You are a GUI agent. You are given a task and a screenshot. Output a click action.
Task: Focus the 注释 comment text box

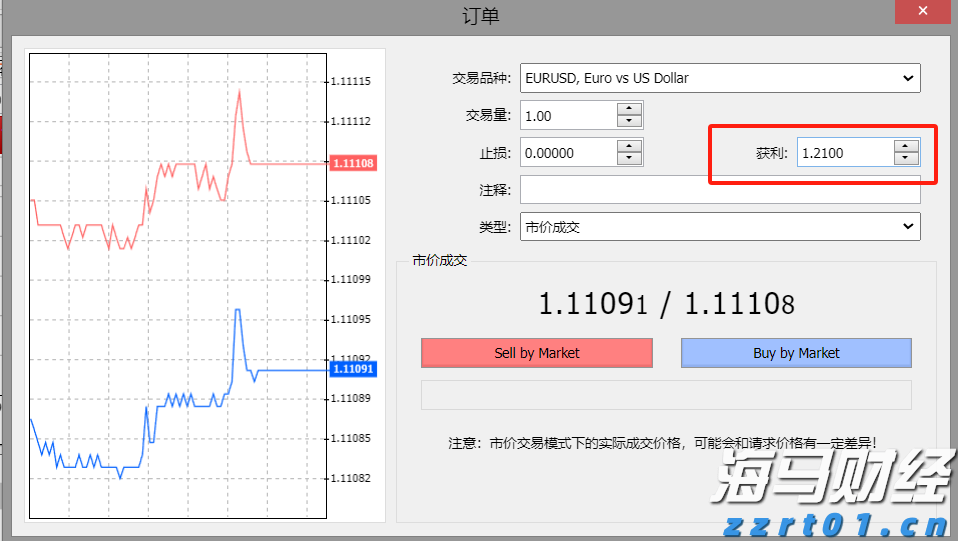pos(720,190)
